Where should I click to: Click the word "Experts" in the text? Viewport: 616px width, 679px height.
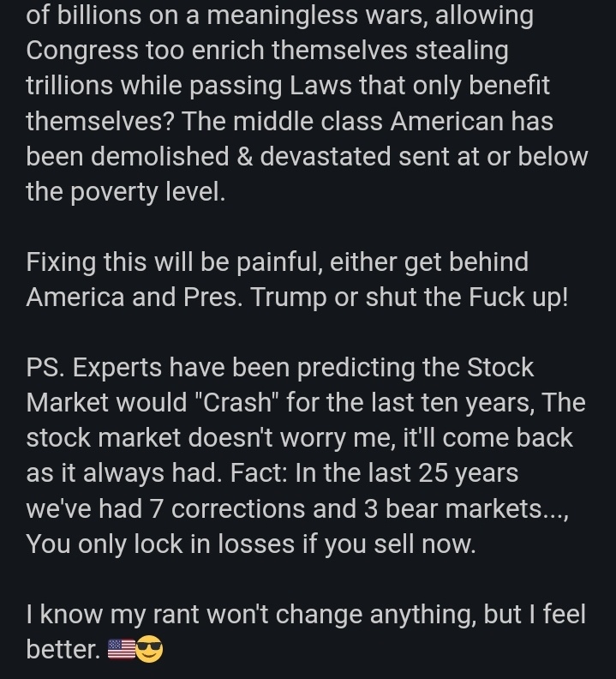pos(117,369)
